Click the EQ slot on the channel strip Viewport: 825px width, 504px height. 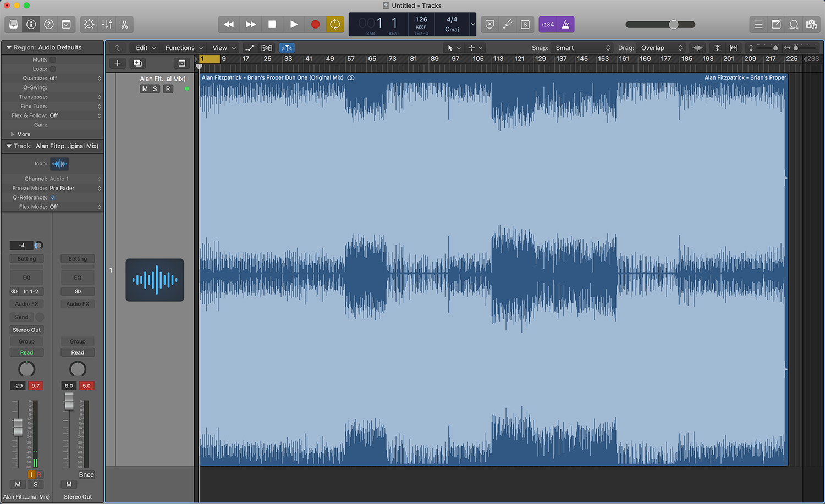(x=26, y=278)
